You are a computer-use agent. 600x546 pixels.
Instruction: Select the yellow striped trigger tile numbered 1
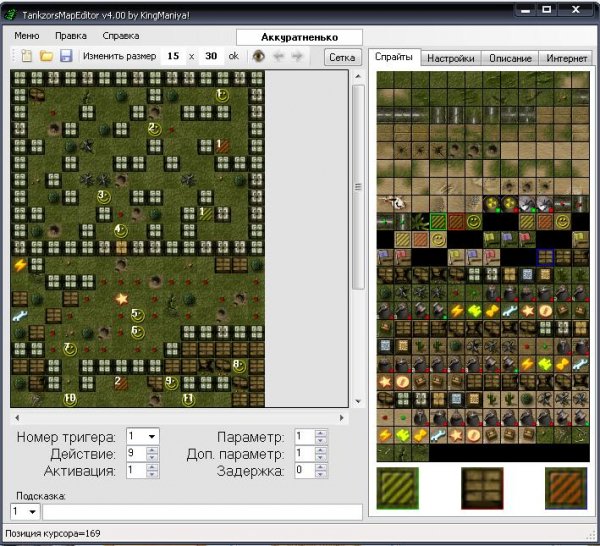click(205, 214)
